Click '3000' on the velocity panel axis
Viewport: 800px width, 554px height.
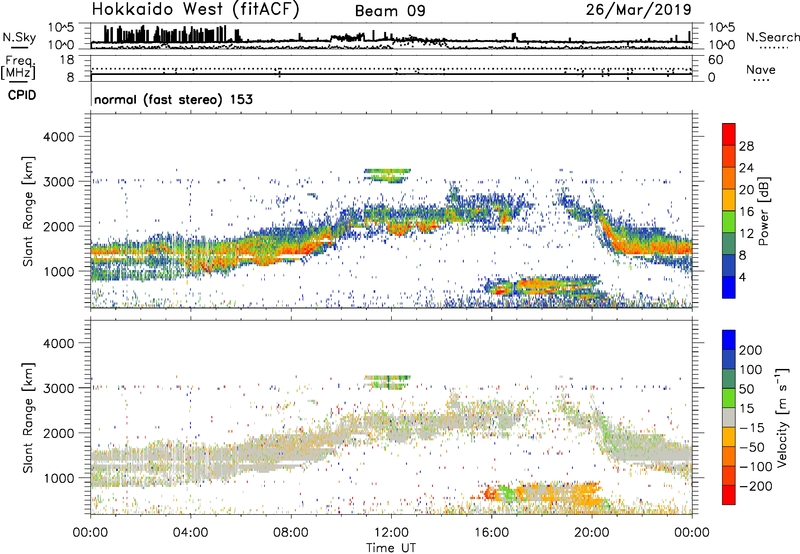tap(59, 388)
